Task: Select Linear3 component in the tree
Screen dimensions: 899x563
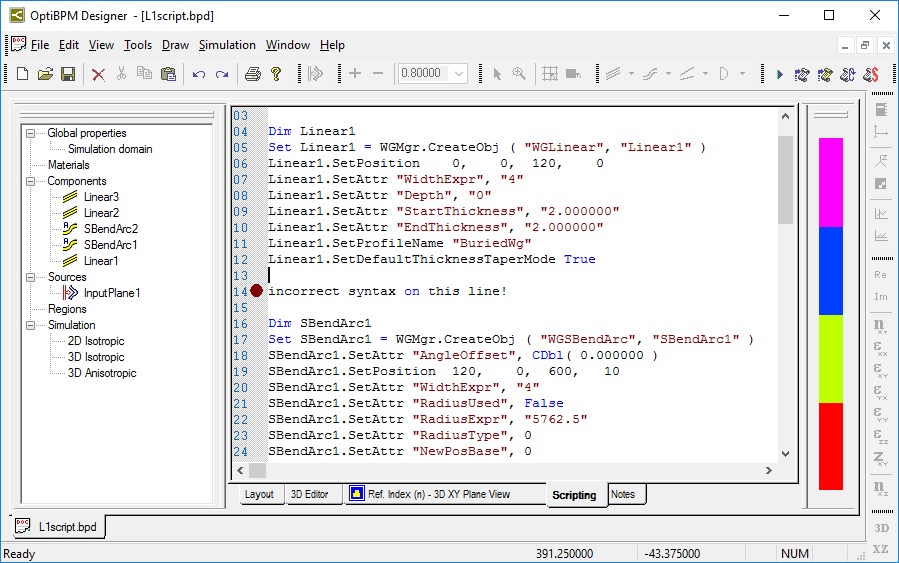Action: click(101, 197)
